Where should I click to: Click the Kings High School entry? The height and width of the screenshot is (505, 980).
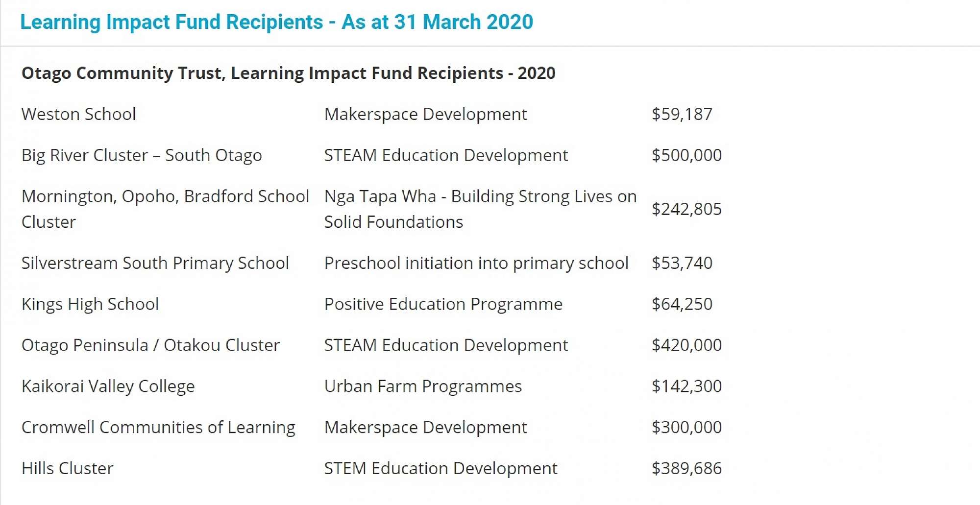tap(90, 304)
